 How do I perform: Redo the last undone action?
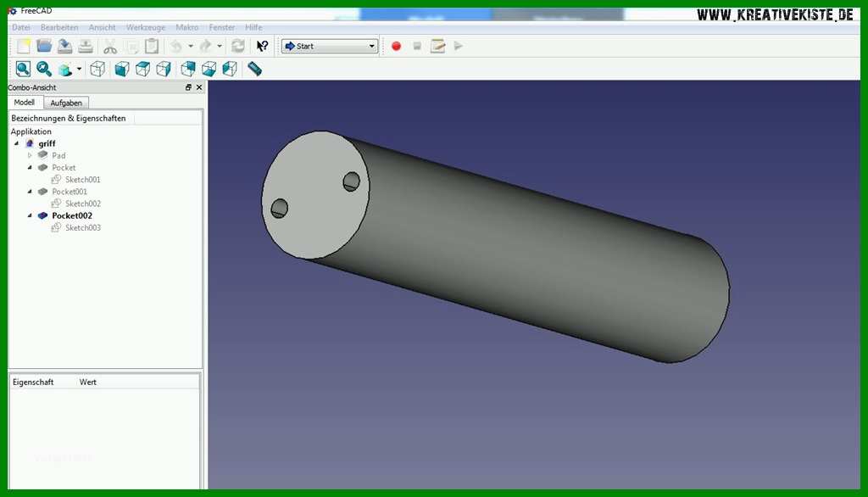point(205,46)
